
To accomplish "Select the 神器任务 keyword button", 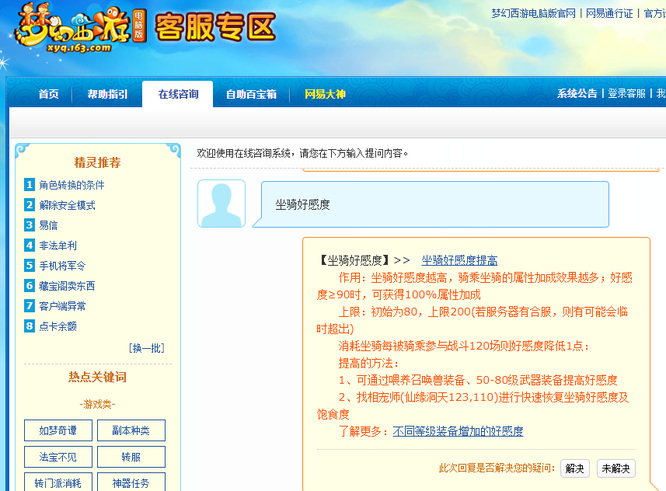I will point(131,483).
